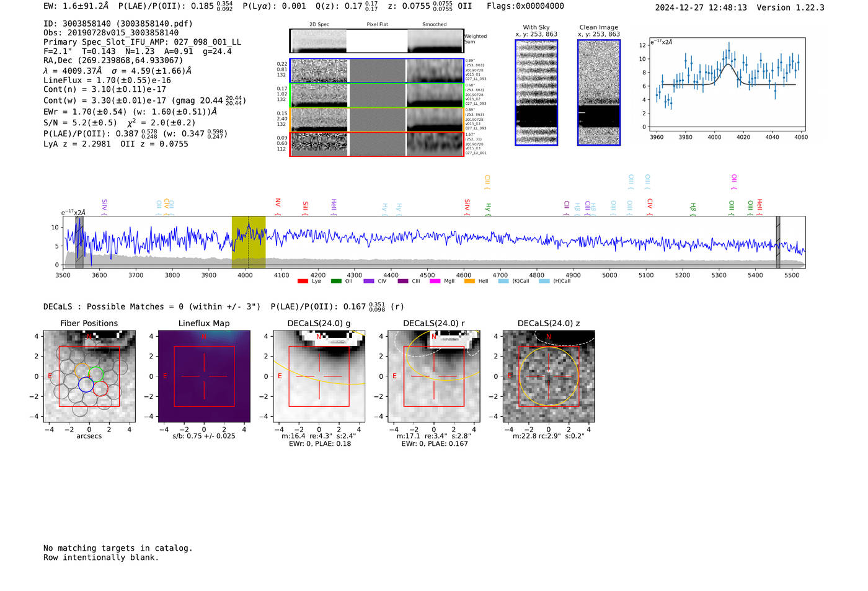Screen dimensions: 868x591
Task: Click the 'Flags:0x00004000' header text
Action: click(x=525, y=6)
